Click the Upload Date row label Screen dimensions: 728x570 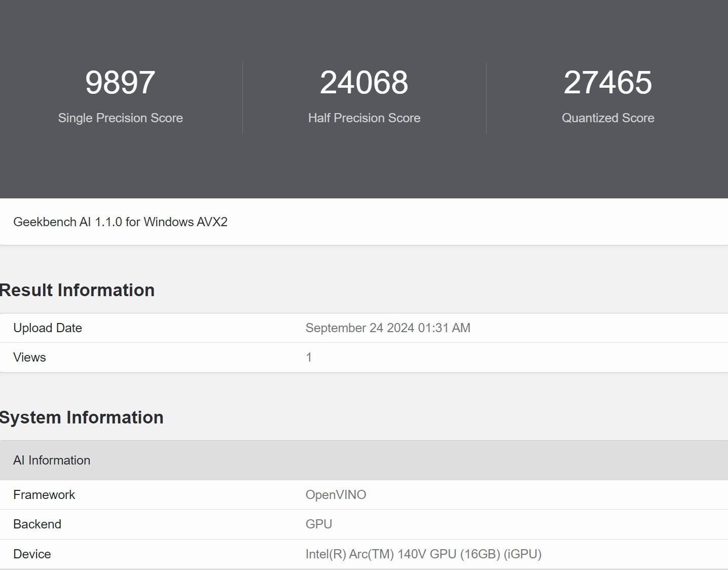(x=48, y=328)
